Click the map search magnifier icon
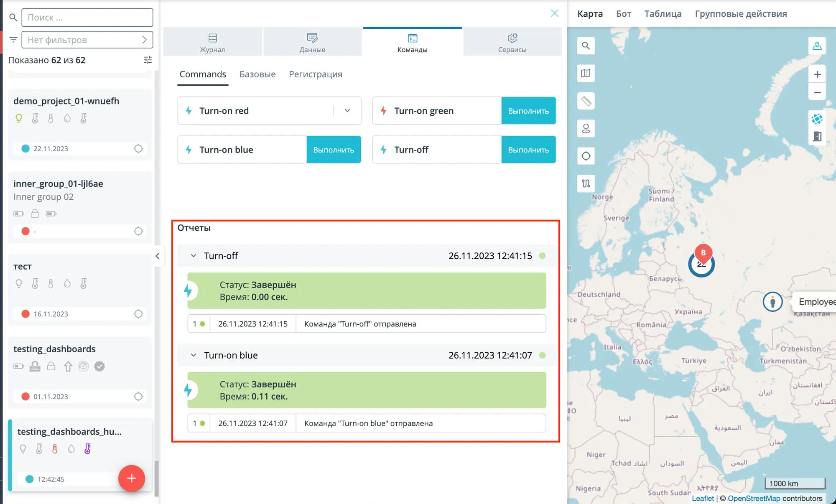836x504 pixels. tap(586, 46)
